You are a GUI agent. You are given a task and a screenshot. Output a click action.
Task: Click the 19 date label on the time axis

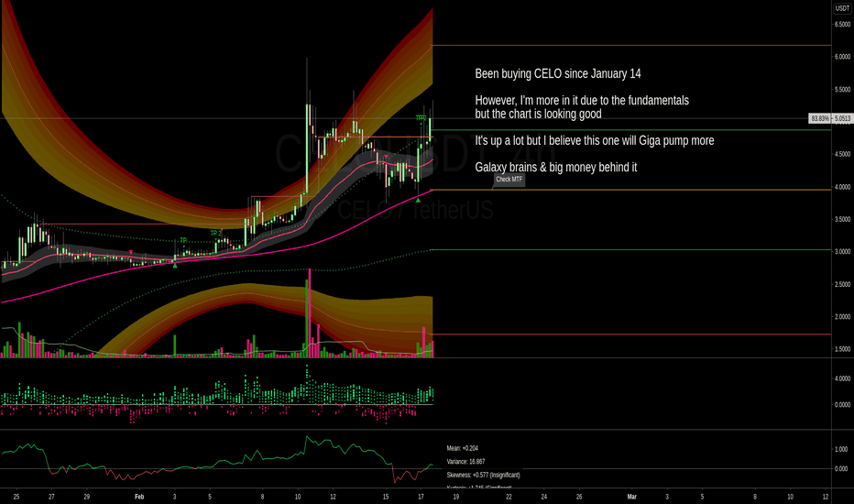456,497
